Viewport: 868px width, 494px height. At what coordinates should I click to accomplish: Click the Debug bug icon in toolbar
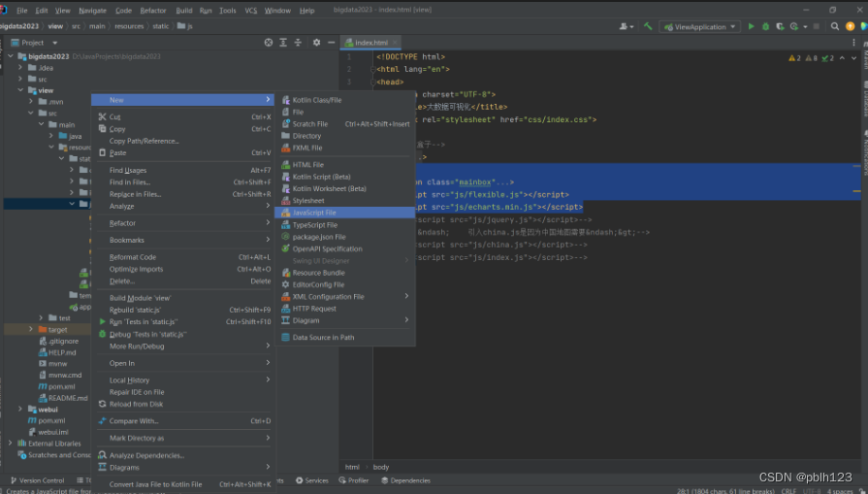(765, 26)
